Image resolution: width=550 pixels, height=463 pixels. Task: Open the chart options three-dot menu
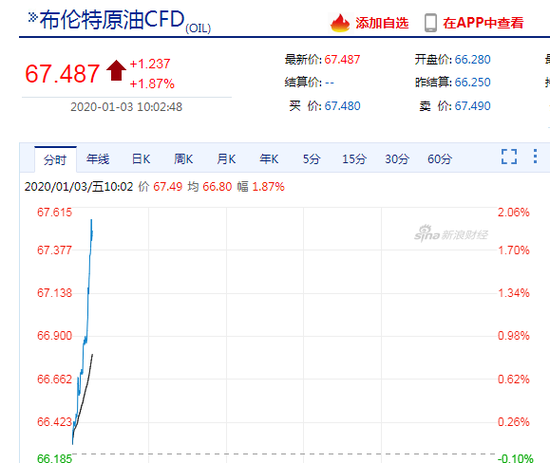pyautogui.click(x=535, y=156)
